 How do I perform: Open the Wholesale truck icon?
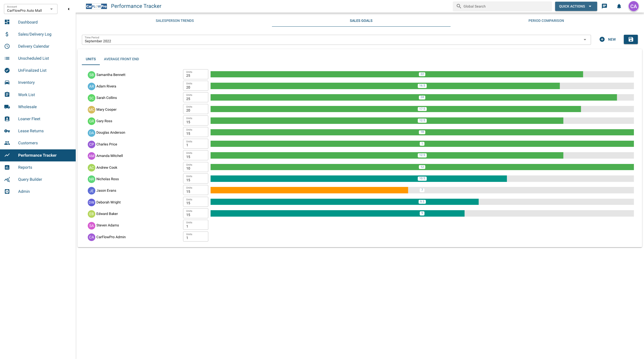pos(7,106)
